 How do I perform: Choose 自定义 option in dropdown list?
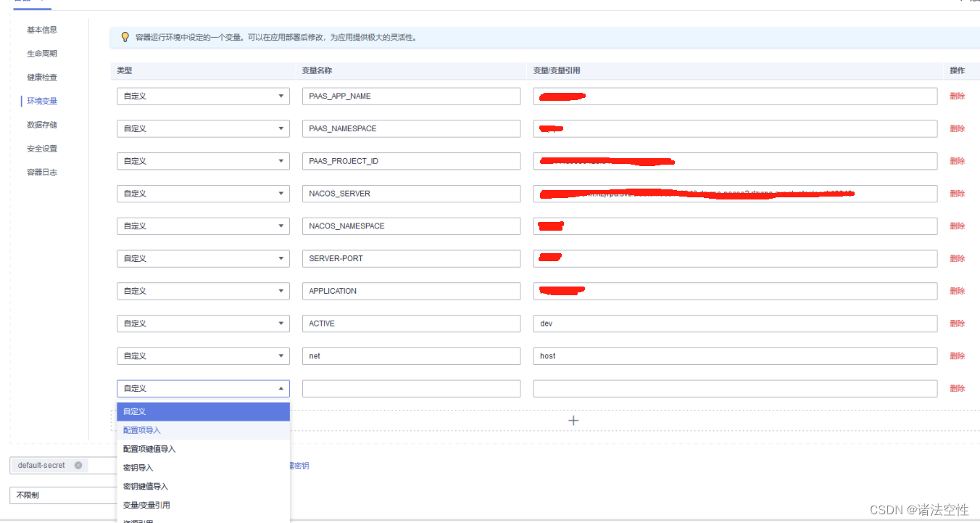click(203, 411)
